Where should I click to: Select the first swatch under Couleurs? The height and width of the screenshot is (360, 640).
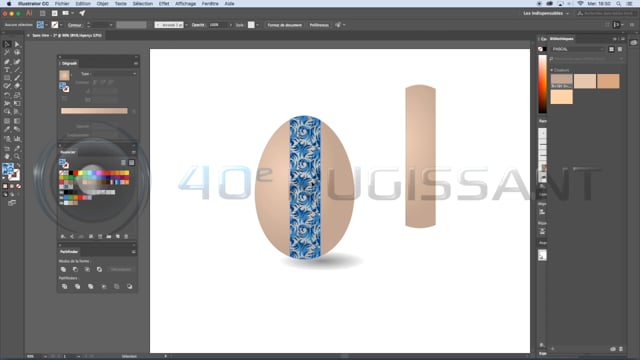562,81
